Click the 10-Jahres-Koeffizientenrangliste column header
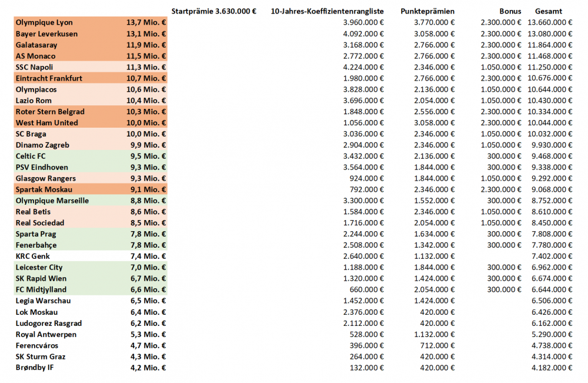Screen dimensions: 588x383 tap(327, 11)
